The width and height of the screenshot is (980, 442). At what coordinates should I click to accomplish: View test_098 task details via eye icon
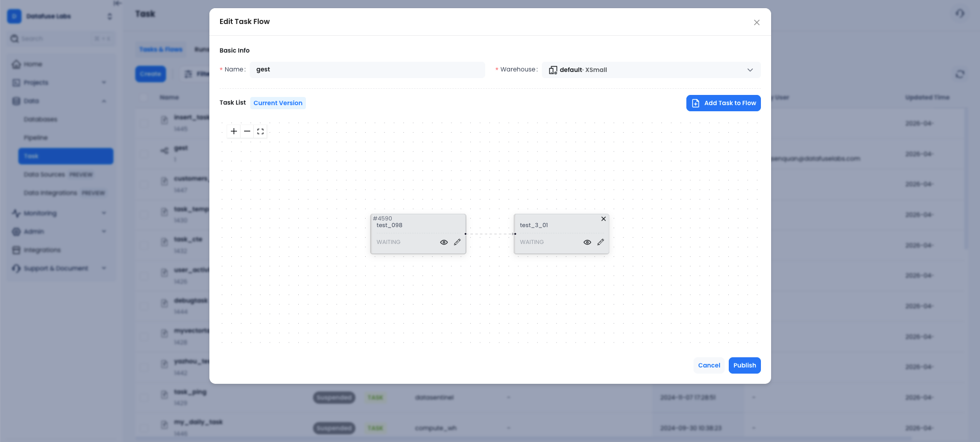point(444,242)
